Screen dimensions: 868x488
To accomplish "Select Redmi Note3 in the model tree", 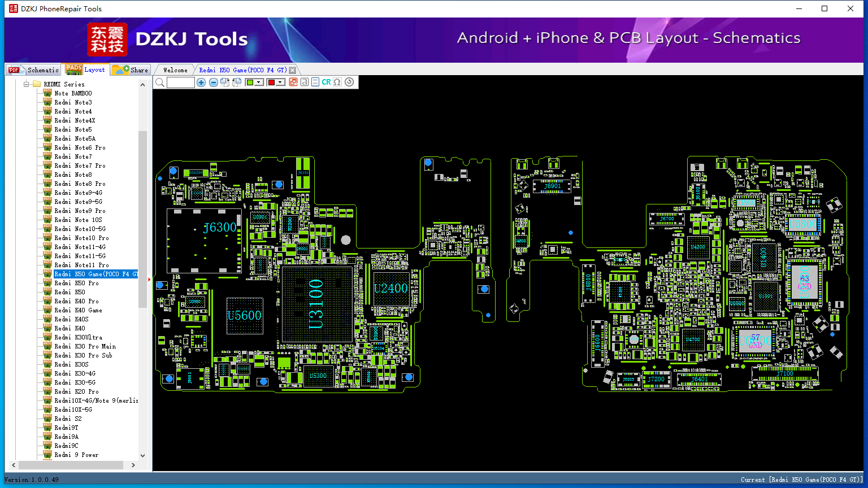I will pyautogui.click(x=73, y=102).
